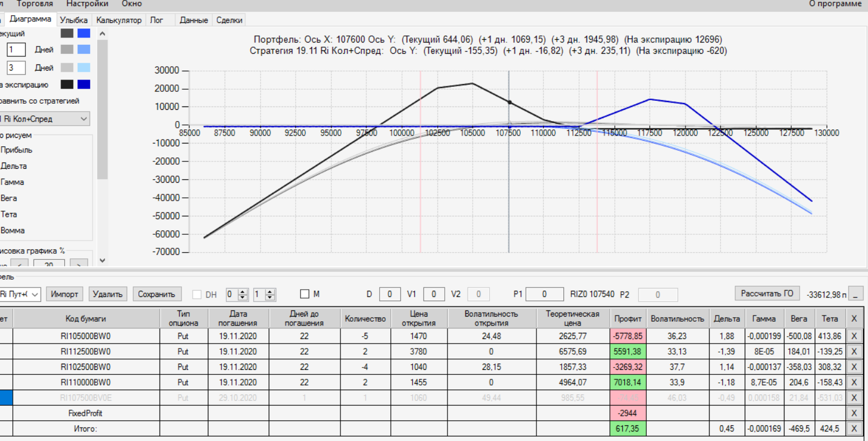Click the V1 input field
The height and width of the screenshot is (441, 868).
coord(434,294)
